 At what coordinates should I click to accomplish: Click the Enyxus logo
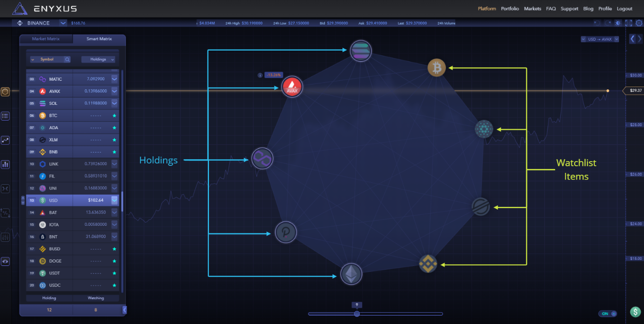(x=44, y=9)
